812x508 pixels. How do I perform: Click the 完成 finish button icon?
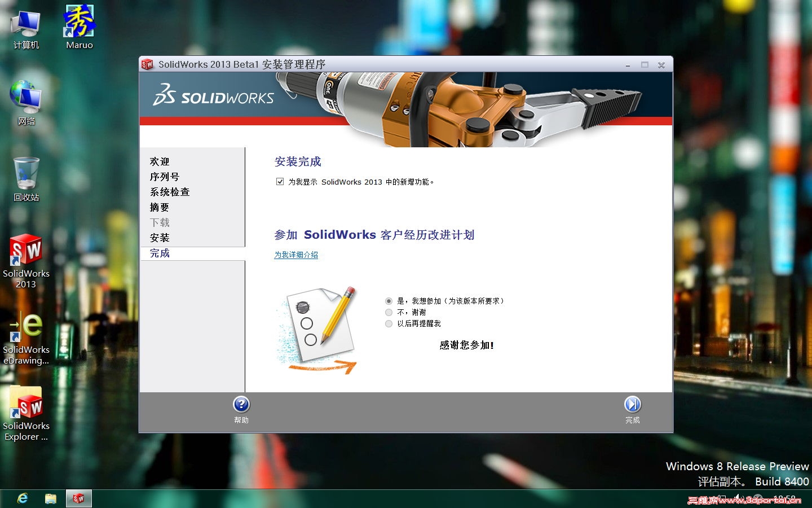click(633, 404)
